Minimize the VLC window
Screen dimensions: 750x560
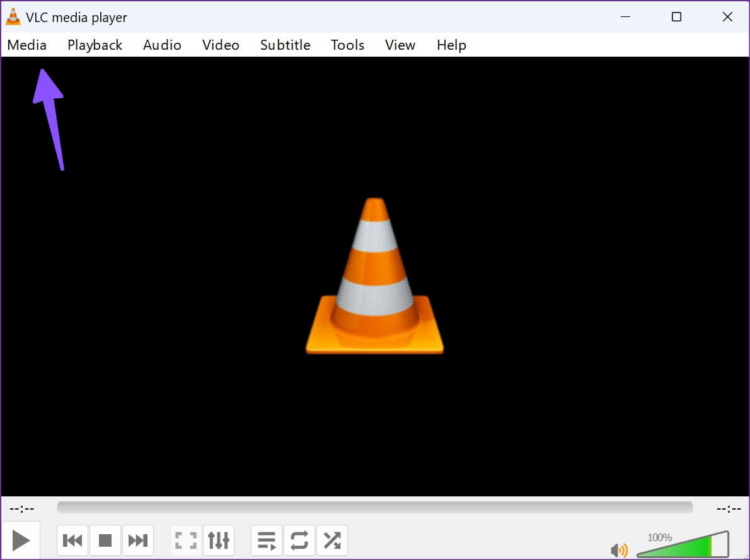coord(625,17)
